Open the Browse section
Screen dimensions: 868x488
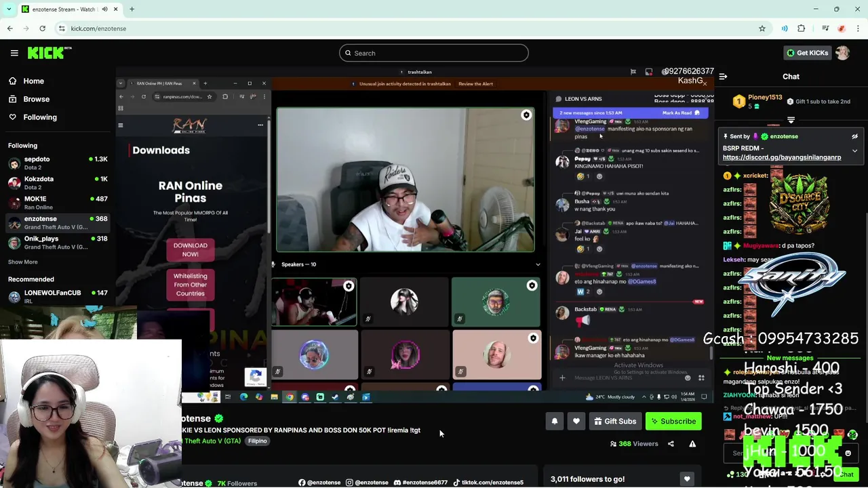click(x=36, y=99)
